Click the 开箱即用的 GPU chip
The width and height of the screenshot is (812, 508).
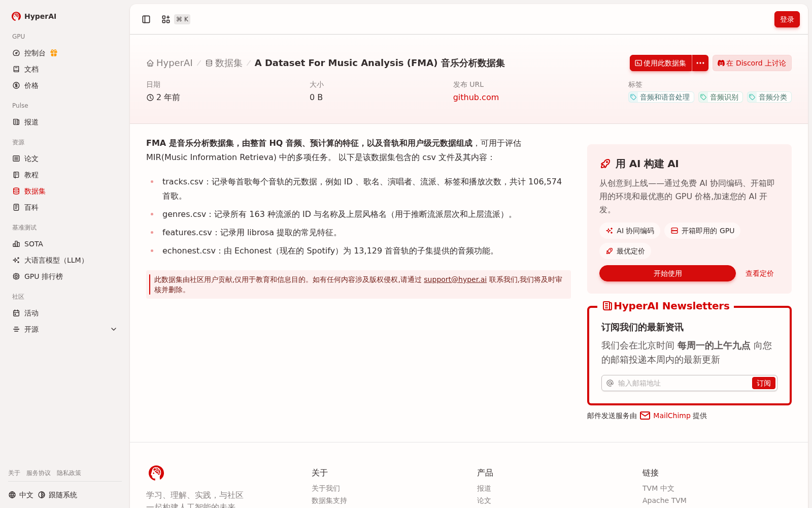702,231
